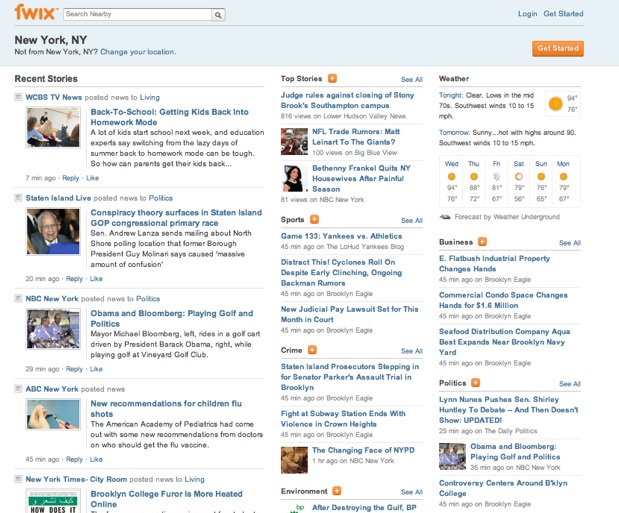Click the Search Nearby input field
This screenshot has height=513, width=619.
click(108, 15)
